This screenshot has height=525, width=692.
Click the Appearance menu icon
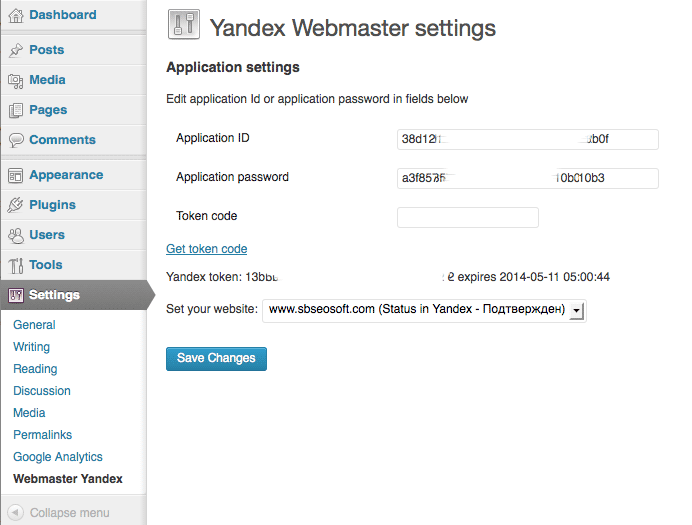point(16,175)
